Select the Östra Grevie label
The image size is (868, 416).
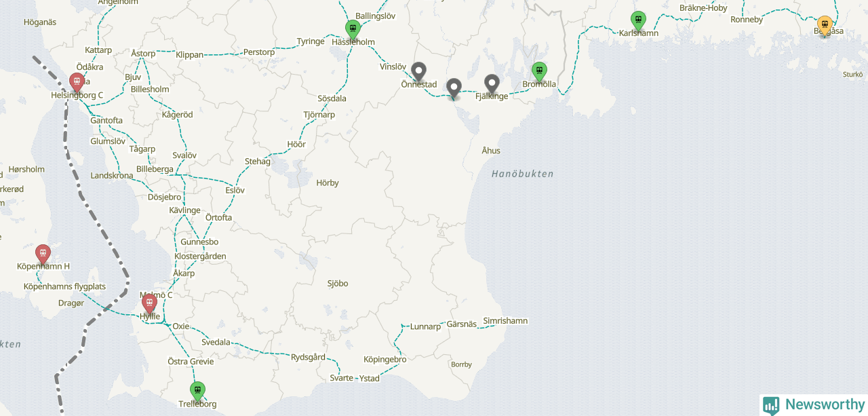[191, 362]
